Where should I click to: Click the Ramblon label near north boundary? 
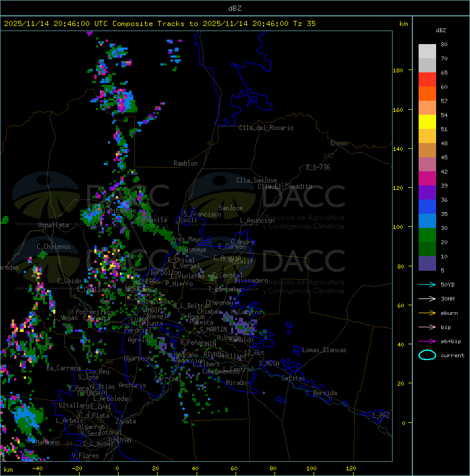click(x=185, y=163)
